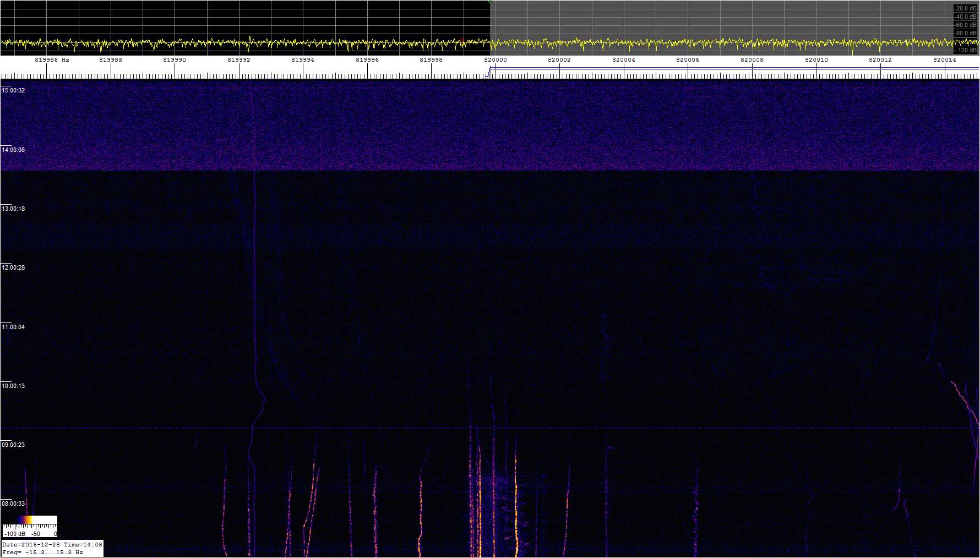Click the 820000 center frequency label

coord(496,60)
